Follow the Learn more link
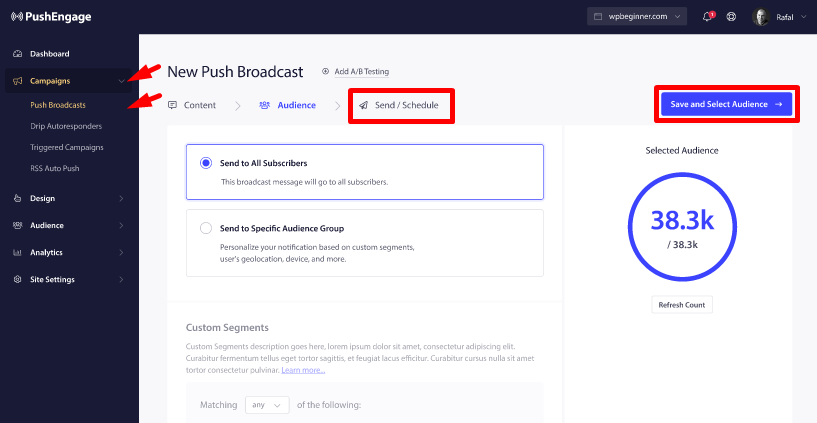The width and height of the screenshot is (817, 423). point(303,370)
